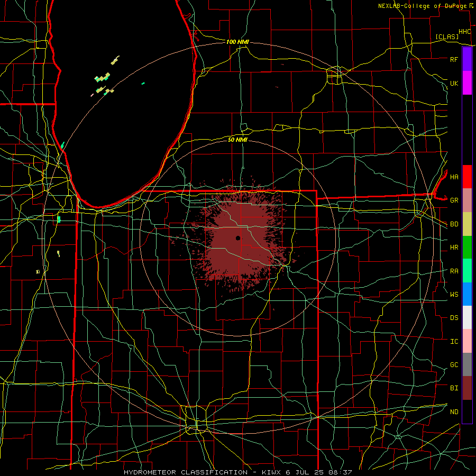
Task: Click the [CLAS] unit label
Action: 447,36
